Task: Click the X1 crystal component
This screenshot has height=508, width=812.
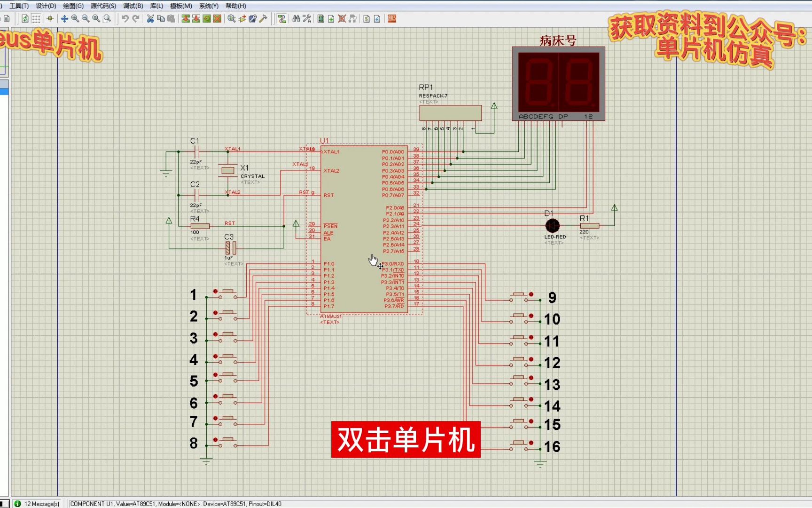Action: [228, 171]
